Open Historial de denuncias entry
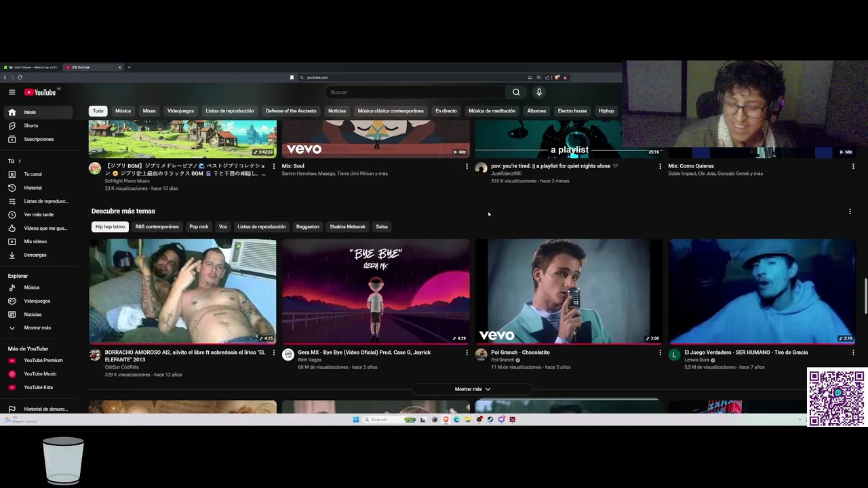The height and width of the screenshot is (488, 868). pos(39,409)
